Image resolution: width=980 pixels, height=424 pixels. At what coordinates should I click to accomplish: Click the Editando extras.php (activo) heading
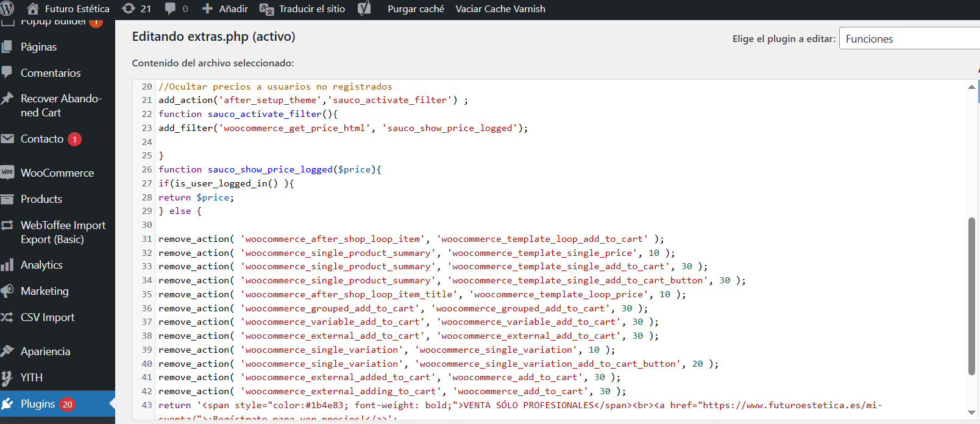213,37
